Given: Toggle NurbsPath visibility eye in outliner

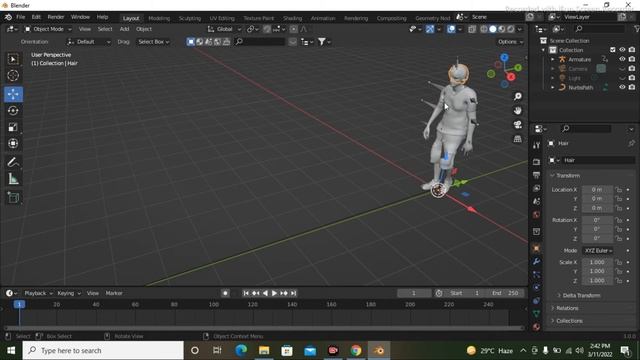Looking at the screenshot, I should click(622, 87).
